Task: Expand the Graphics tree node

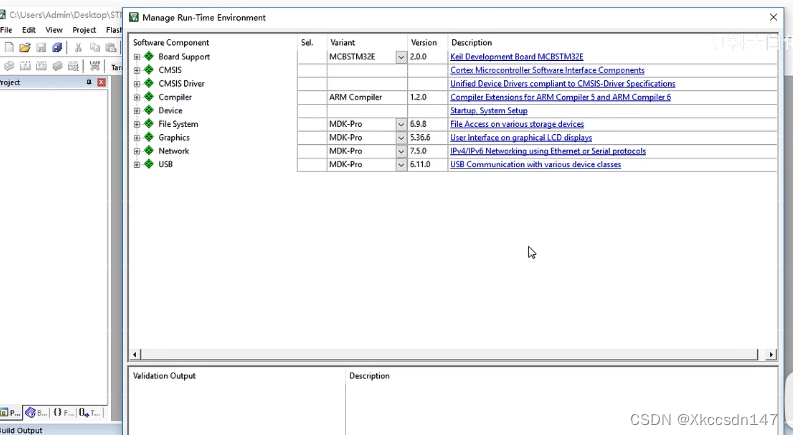Action: point(137,138)
